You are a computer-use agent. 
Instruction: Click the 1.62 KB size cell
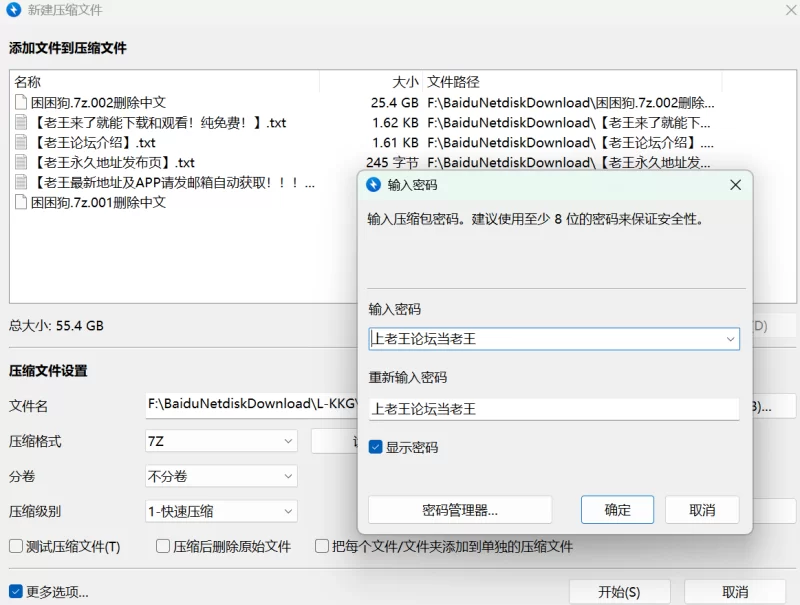point(395,122)
